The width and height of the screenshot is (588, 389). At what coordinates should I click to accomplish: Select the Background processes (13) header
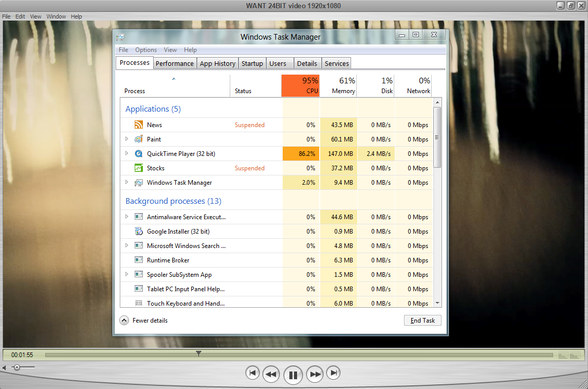[173, 201]
